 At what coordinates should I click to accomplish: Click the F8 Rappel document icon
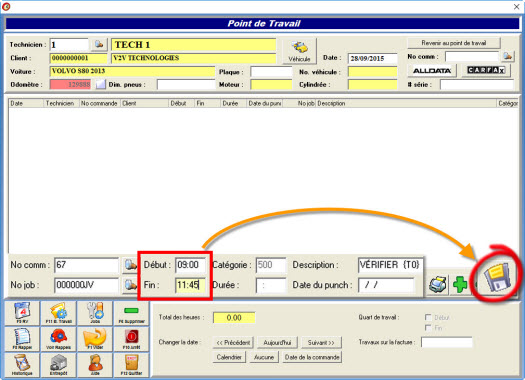(22, 339)
